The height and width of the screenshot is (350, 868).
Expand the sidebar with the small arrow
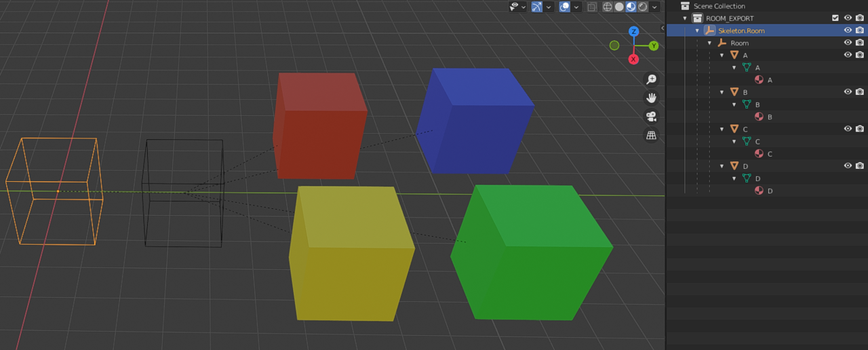click(x=663, y=28)
